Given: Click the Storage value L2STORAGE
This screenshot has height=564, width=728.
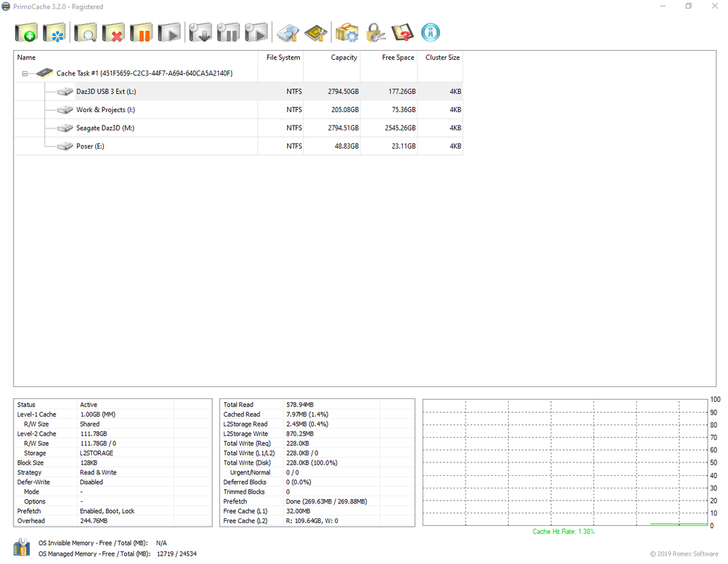Looking at the screenshot, I should (97, 453).
